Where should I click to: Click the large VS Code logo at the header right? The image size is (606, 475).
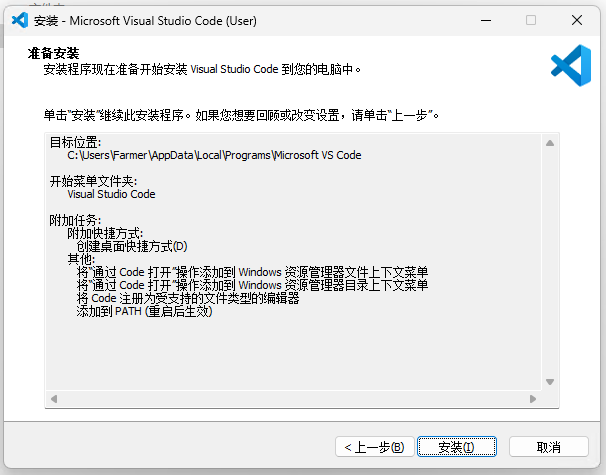571,65
